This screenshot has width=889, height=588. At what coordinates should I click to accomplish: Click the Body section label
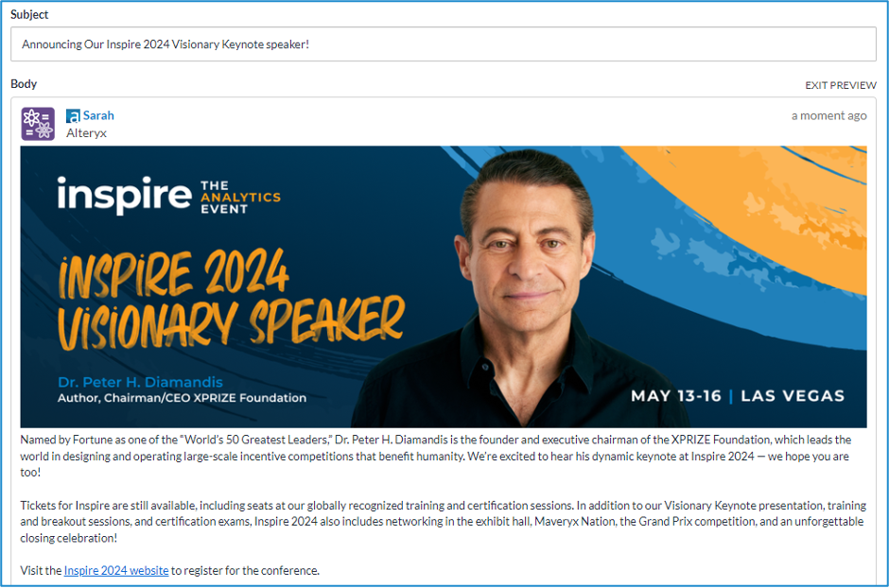(x=23, y=84)
